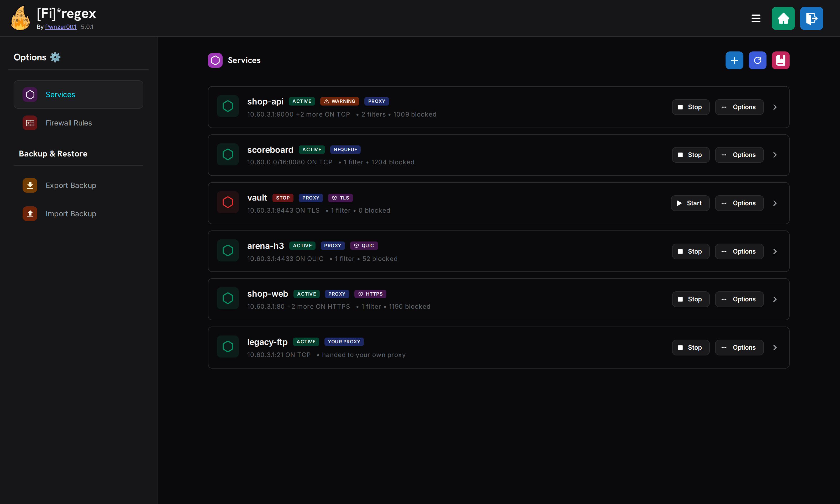Click the STOP status badge on vault
Screen dimensions: 840x504
click(x=283, y=198)
